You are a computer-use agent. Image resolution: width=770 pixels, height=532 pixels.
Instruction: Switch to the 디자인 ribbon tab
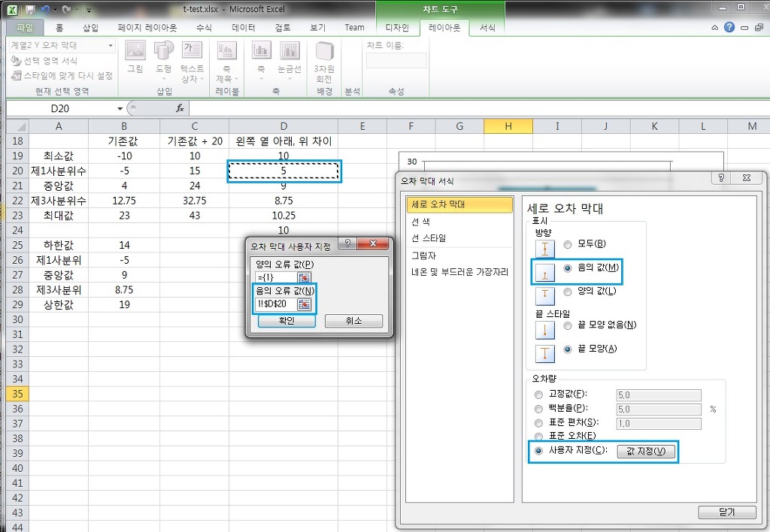(x=397, y=28)
